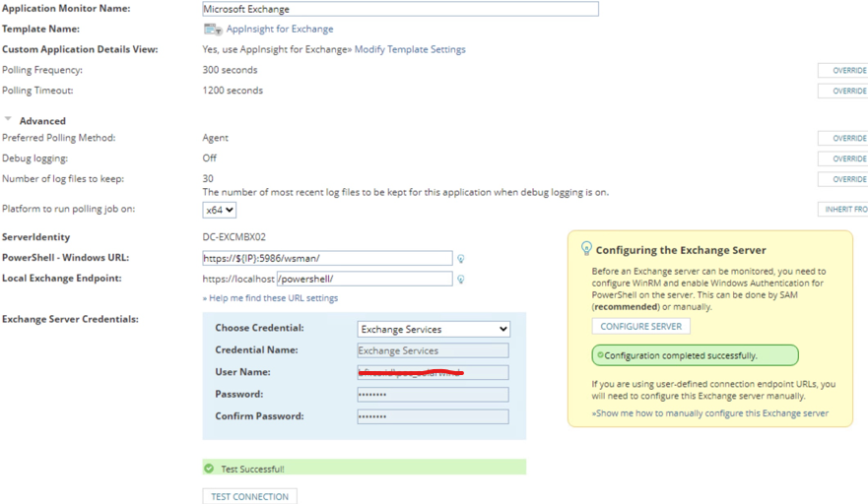
Task: Click green checkmark icon beside Test Successful
Action: (x=209, y=469)
